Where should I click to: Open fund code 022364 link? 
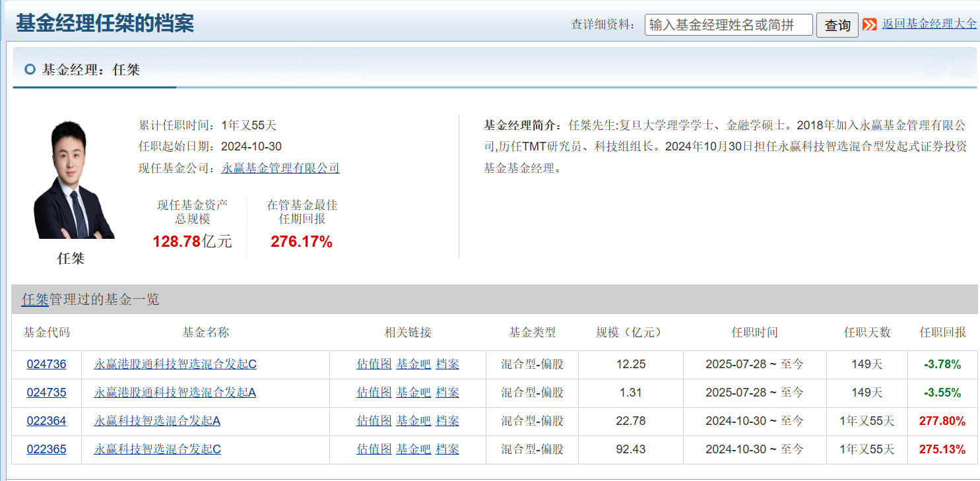coord(46,421)
